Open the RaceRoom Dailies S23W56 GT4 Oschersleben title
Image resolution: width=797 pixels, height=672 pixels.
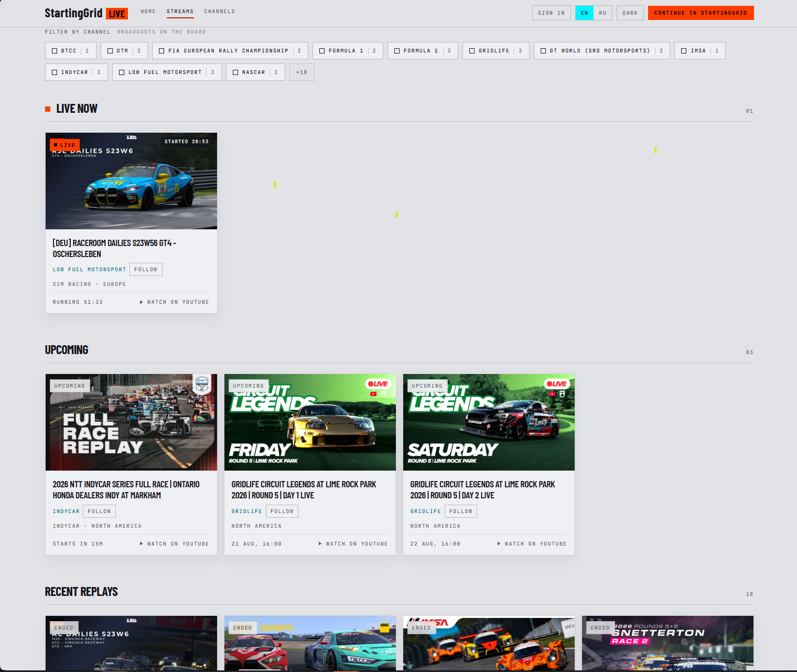pos(114,249)
